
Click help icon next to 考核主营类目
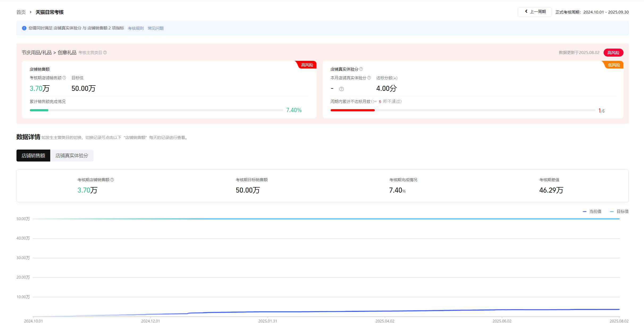pyautogui.click(x=105, y=53)
